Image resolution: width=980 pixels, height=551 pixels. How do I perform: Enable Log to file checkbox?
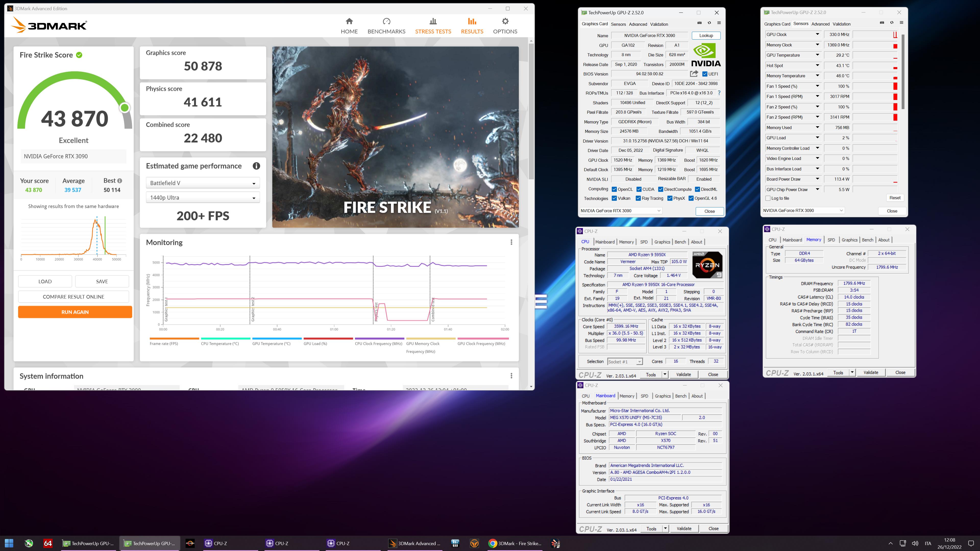point(768,198)
